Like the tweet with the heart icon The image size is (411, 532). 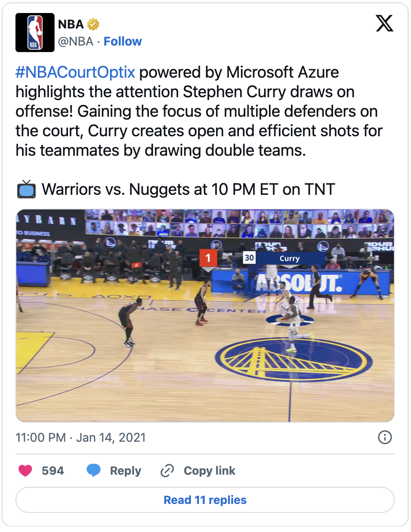(x=25, y=471)
